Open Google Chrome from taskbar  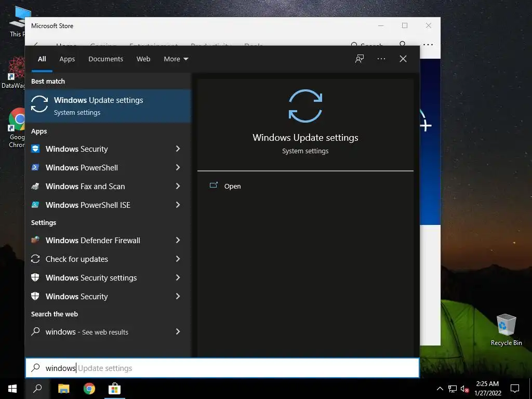pos(89,389)
